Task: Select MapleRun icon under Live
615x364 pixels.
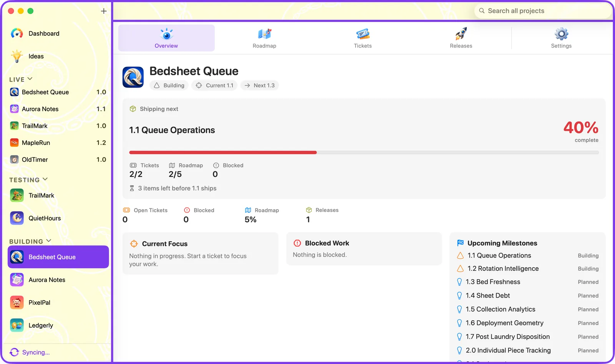Action: click(14, 142)
